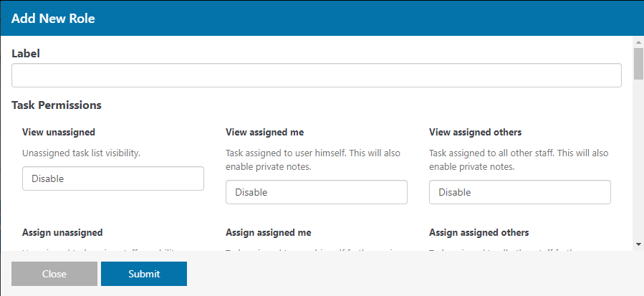Screen dimensions: 644x296
Task: Submit the new role form
Action: pos(144,274)
